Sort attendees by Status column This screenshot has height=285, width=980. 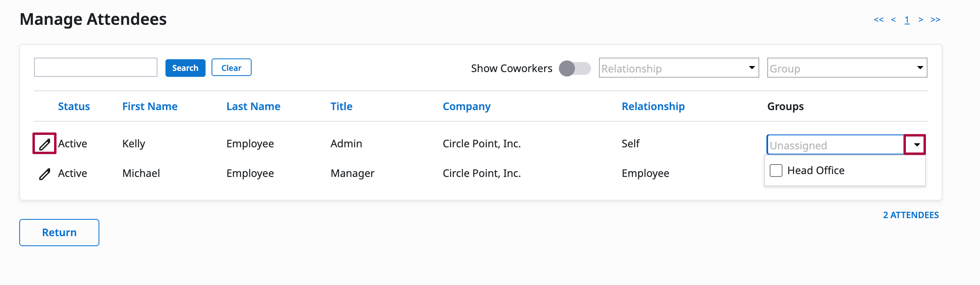[74, 106]
